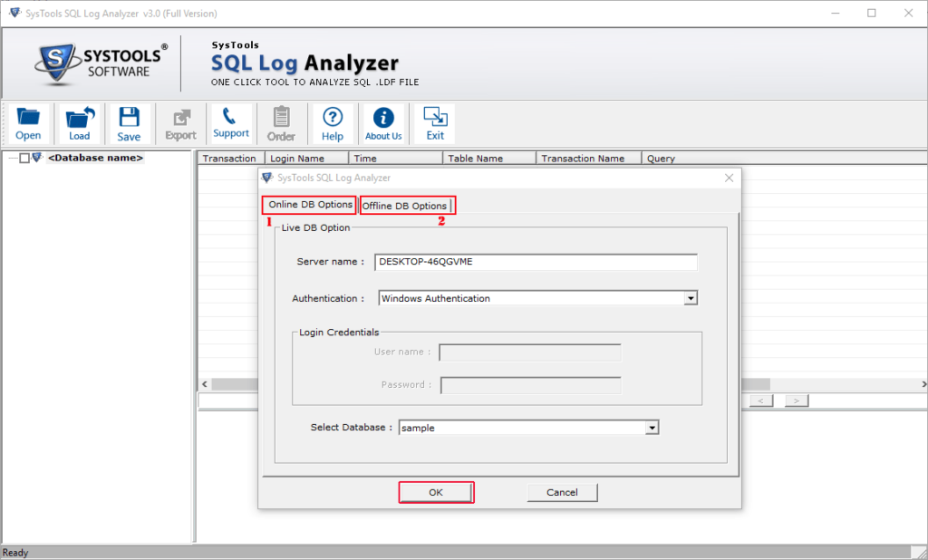The width and height of the screenshot is (928, 560).
Task: Click the Cancel button
Action: coord(562,493)
